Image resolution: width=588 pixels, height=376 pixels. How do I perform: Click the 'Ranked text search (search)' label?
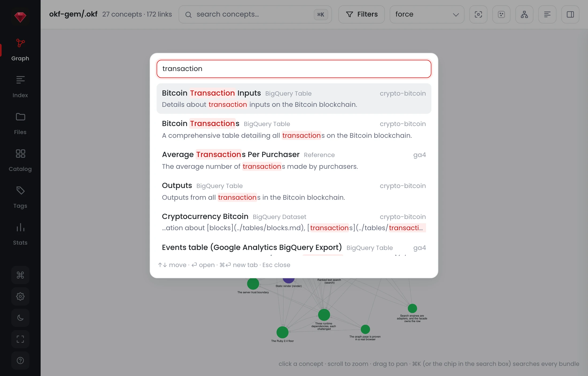click(x=329, y=281)
